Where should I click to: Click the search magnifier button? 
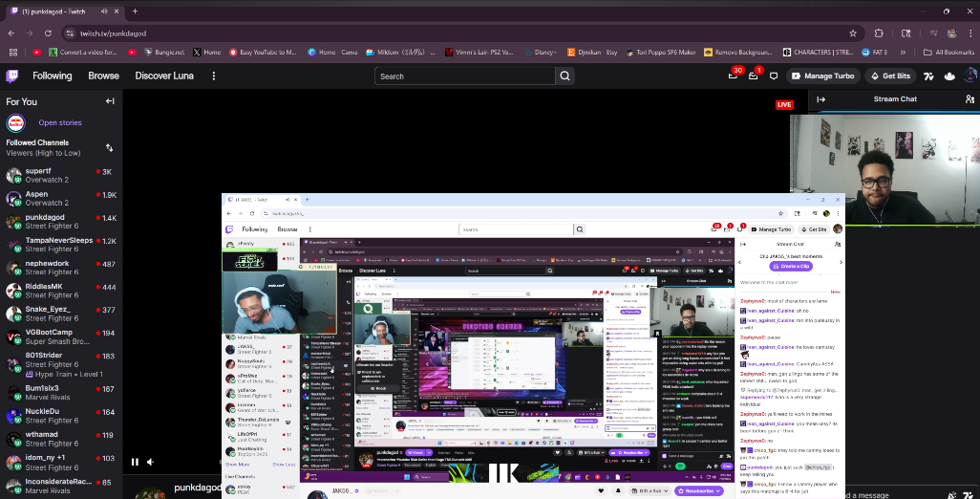coord(565,76)
